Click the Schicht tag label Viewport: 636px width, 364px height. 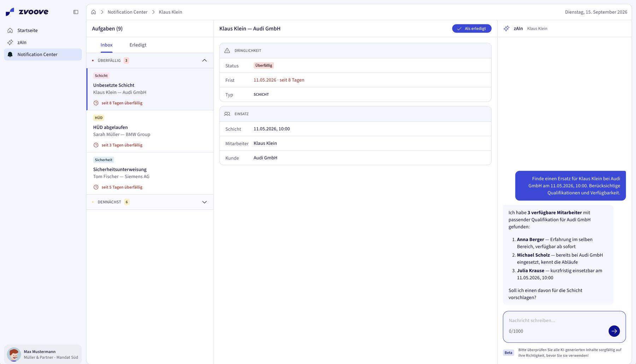tap(101, 76)
